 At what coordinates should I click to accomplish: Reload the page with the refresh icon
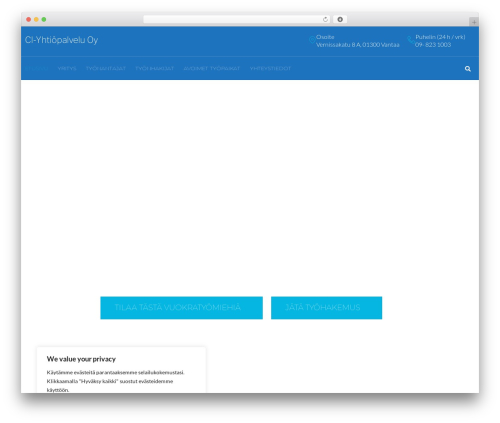325,19
